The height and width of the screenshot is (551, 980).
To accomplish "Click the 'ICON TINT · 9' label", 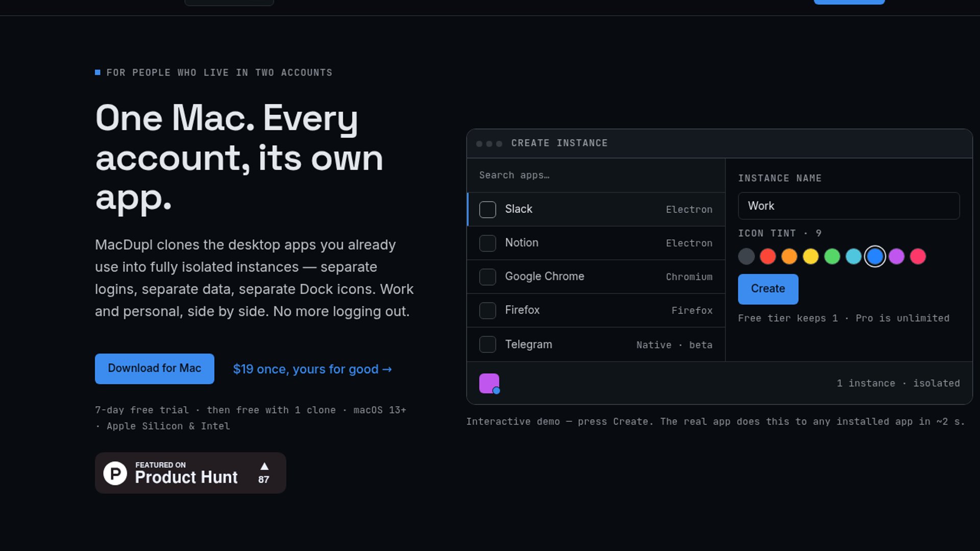I will click(x=780, y=233).
